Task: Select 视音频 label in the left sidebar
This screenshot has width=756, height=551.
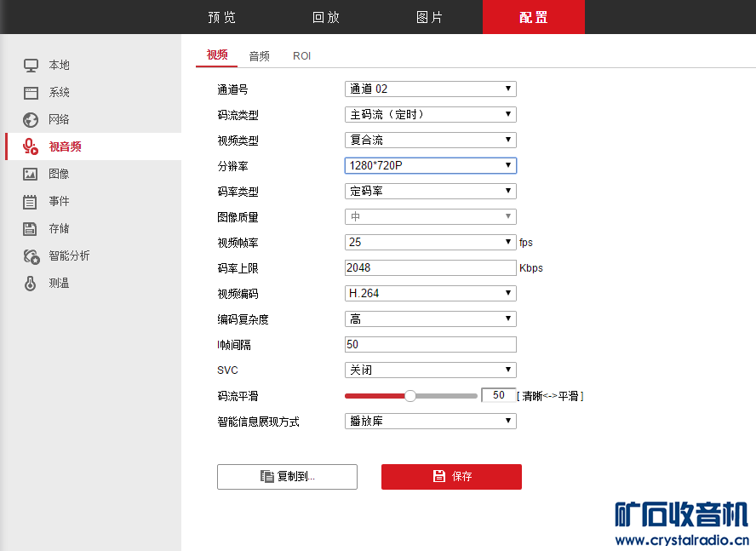Action: click(x=65, y=146)
